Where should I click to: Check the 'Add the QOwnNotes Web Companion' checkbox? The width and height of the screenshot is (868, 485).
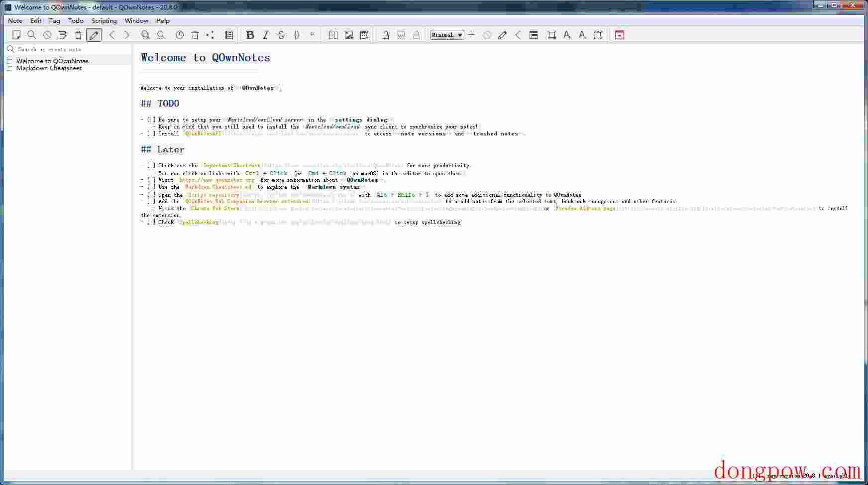point(151,201)
